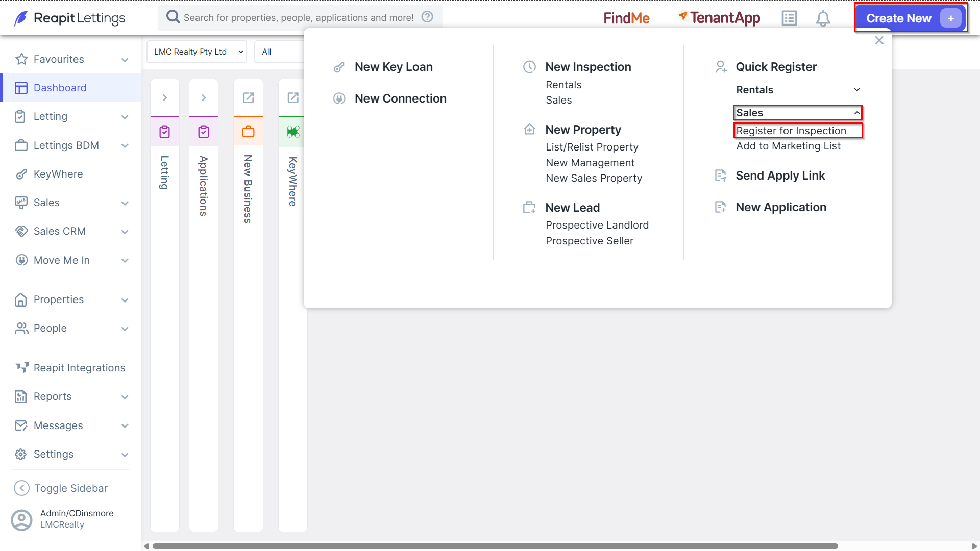Collapse Sales under Quick Register
The image size is (980, 551).
tap(798, 113)
